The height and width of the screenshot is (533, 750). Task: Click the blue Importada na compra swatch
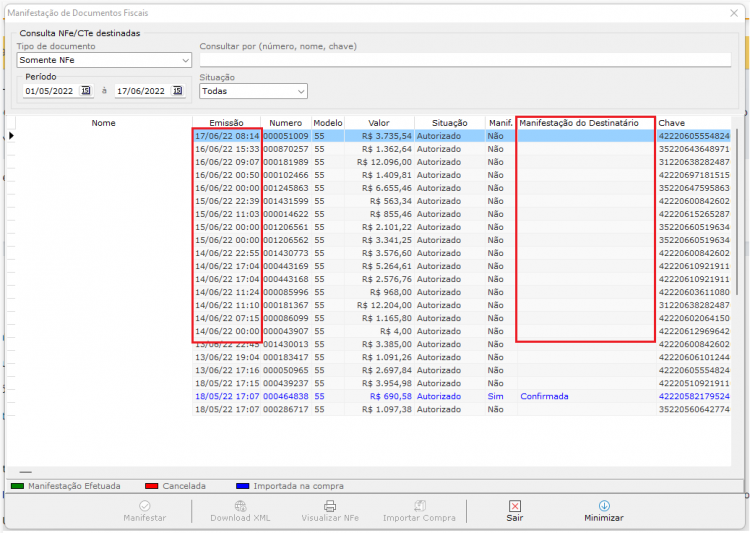[243, 486]
